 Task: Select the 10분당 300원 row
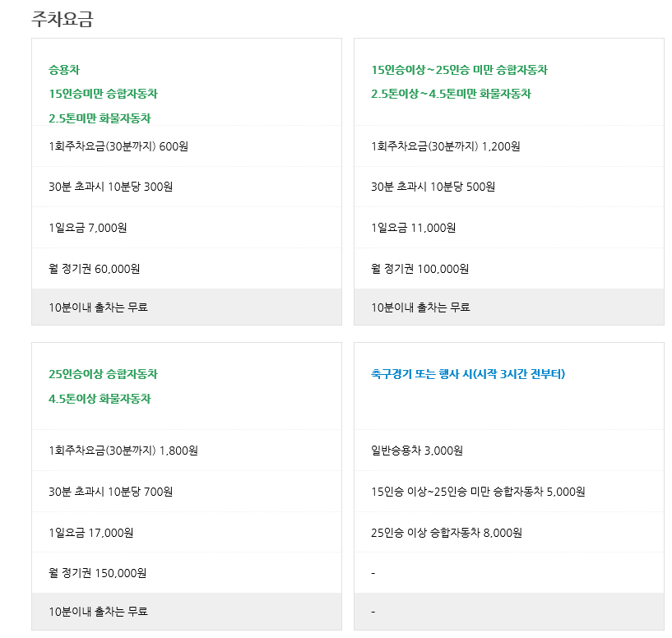[110, 187]
